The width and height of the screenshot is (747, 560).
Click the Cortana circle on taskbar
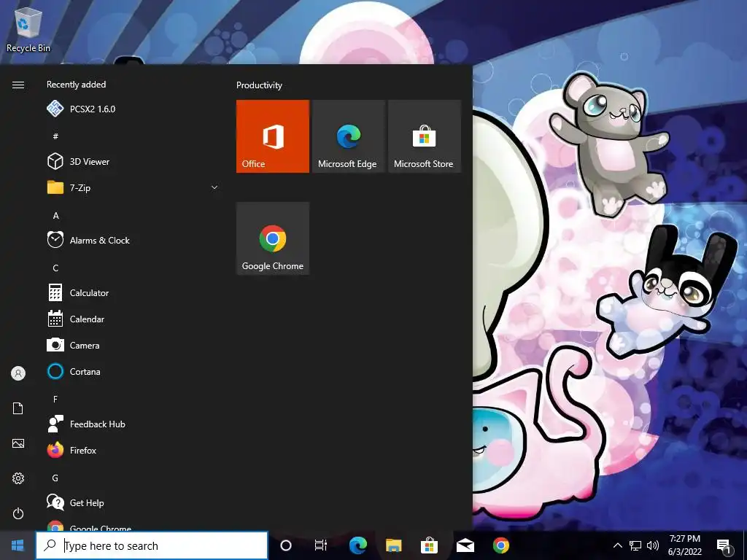286,545
